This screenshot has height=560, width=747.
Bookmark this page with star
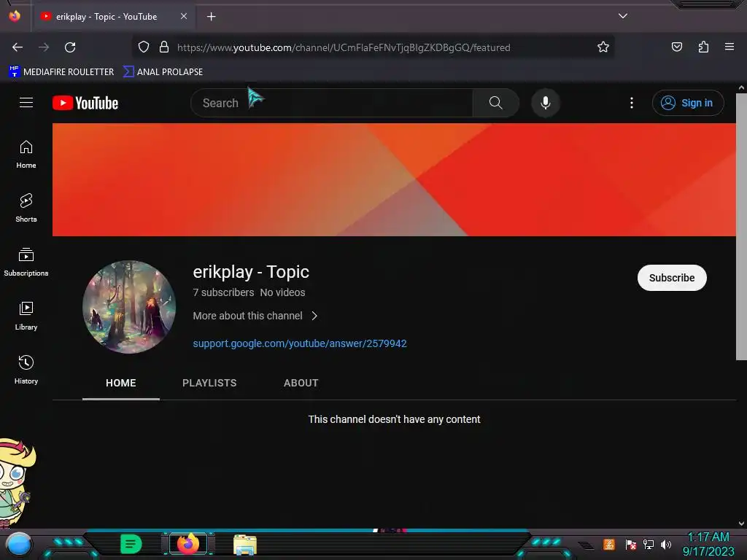tap(603, 47)
